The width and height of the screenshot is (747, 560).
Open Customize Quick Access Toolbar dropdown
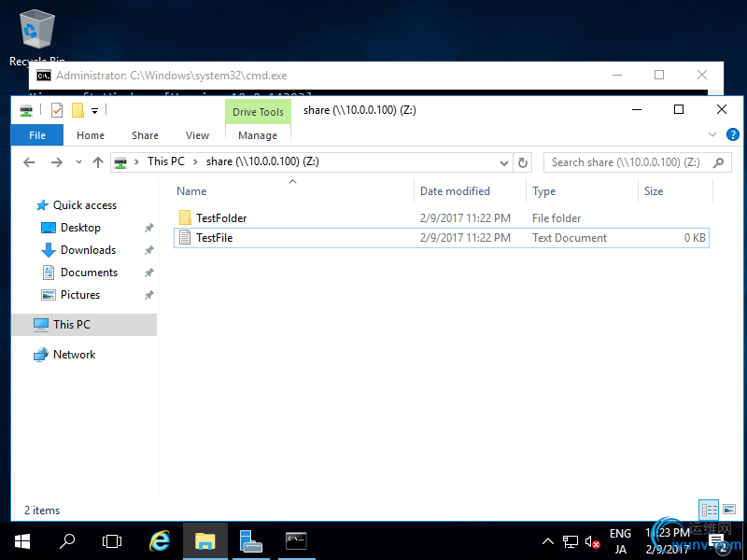(95, 111)
